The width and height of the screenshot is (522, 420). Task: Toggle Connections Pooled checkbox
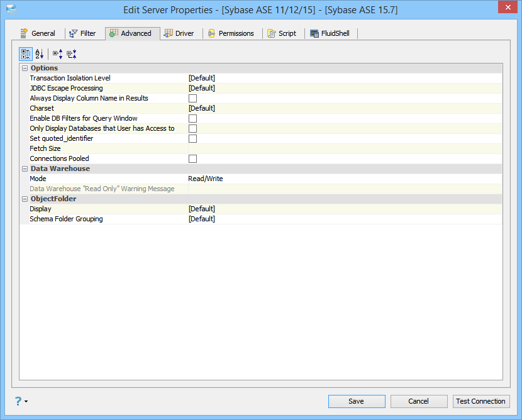tap(192, 158)
